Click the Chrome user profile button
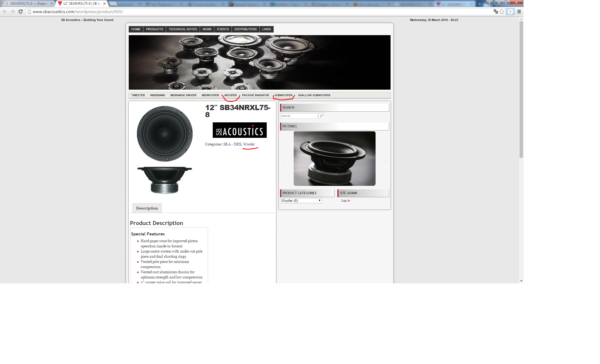600x364 pixels. [x=490, y=2]
